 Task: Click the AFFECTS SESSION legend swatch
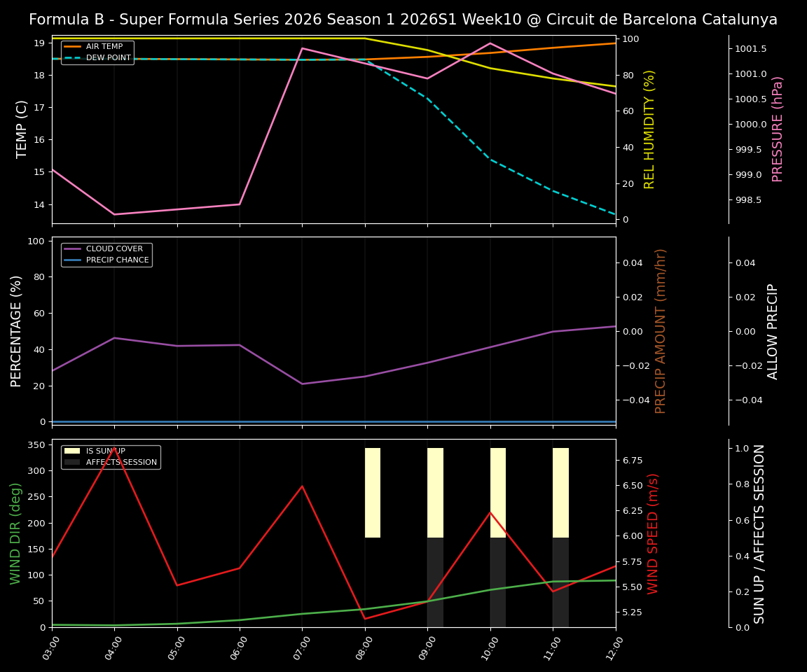coord(71,463)
